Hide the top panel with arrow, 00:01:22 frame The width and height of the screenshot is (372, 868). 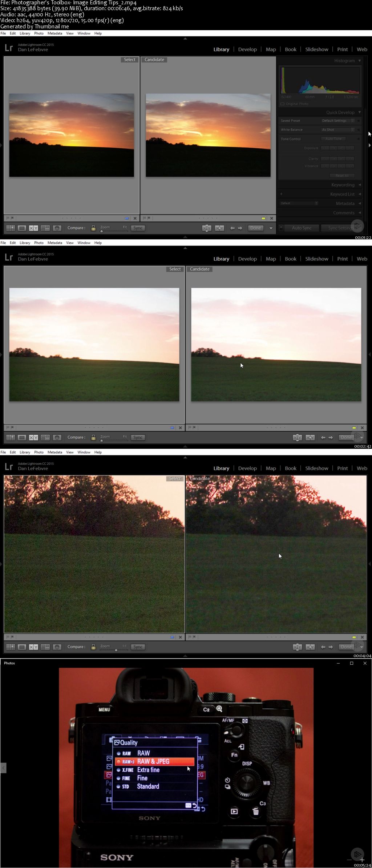pyautogui.click(x=185, y=39)
